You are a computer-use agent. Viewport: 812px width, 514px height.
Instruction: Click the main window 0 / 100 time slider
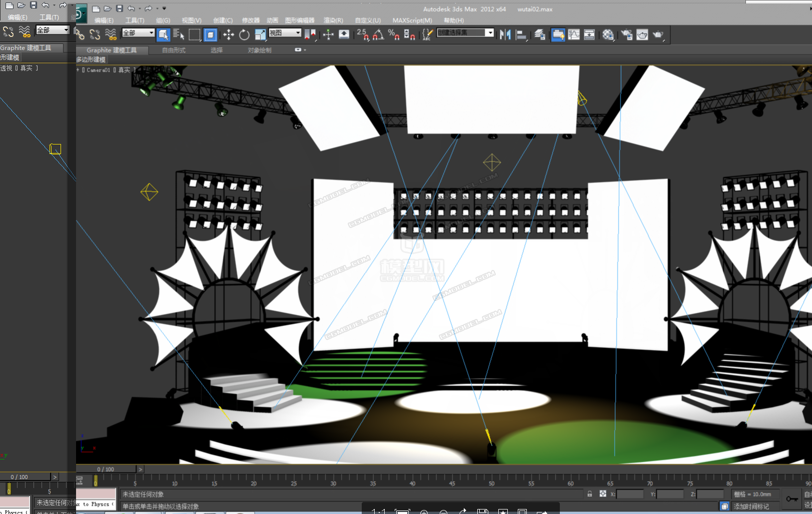pyautogui.click(x=106, y=469)
